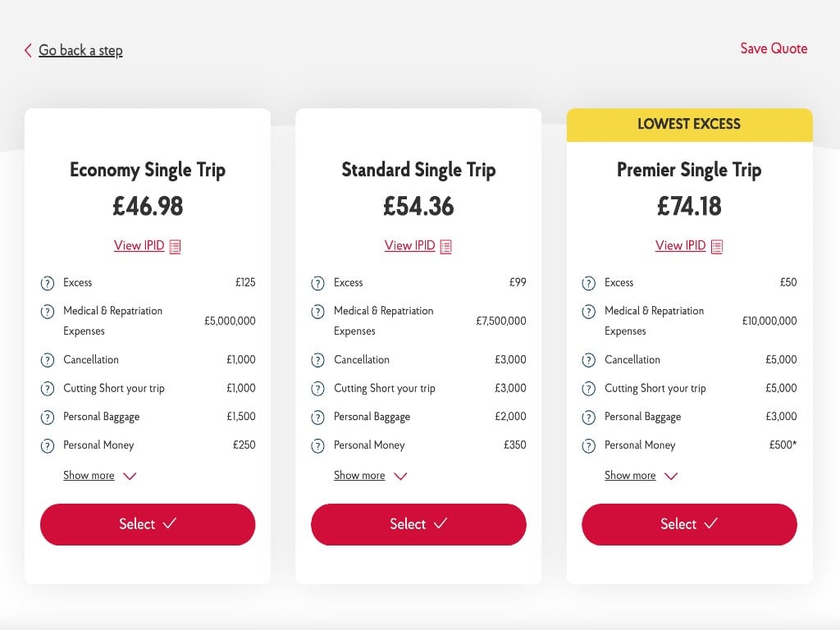Click the Go back a step link

(80, 49)
